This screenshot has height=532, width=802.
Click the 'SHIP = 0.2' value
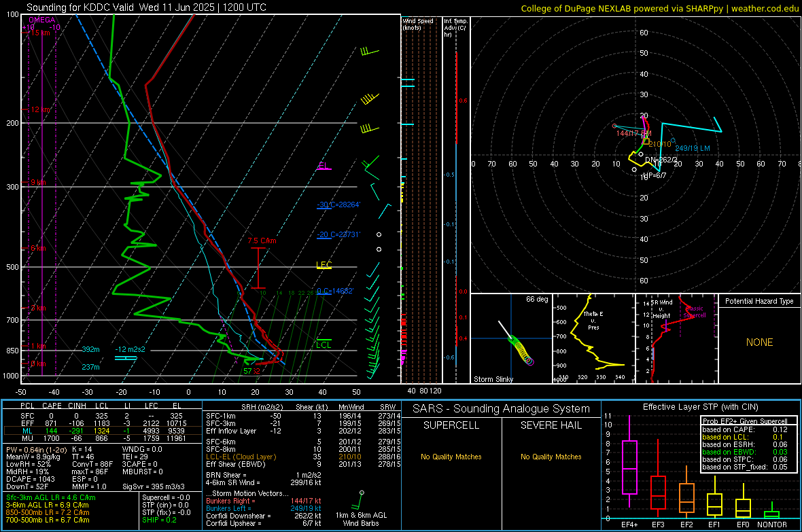pos(159,520)
